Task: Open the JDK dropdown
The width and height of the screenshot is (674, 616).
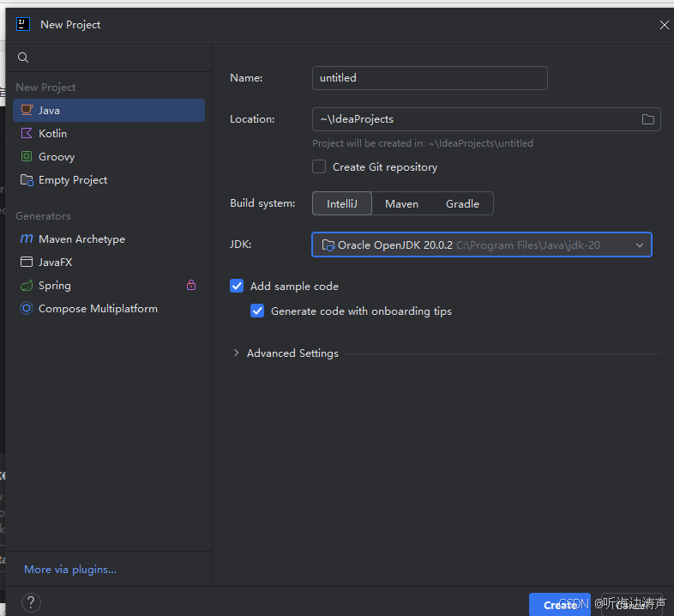Action: pyautogui.click(x=482, y=245)
